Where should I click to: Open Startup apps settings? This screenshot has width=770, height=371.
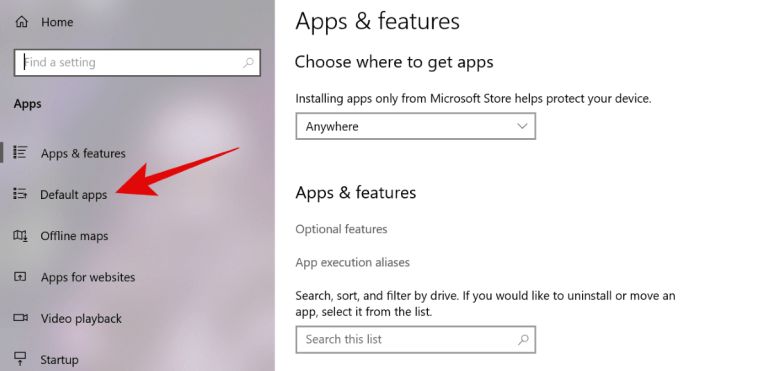click(59, 359)
